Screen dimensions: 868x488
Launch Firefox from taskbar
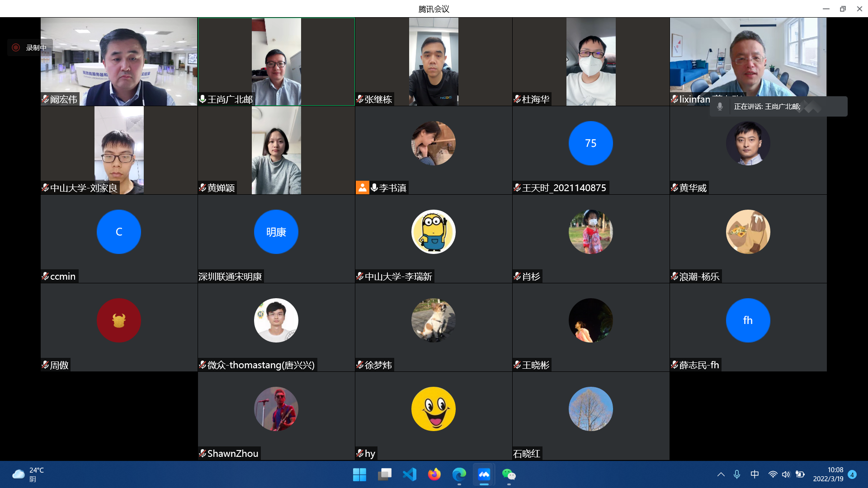434,474
